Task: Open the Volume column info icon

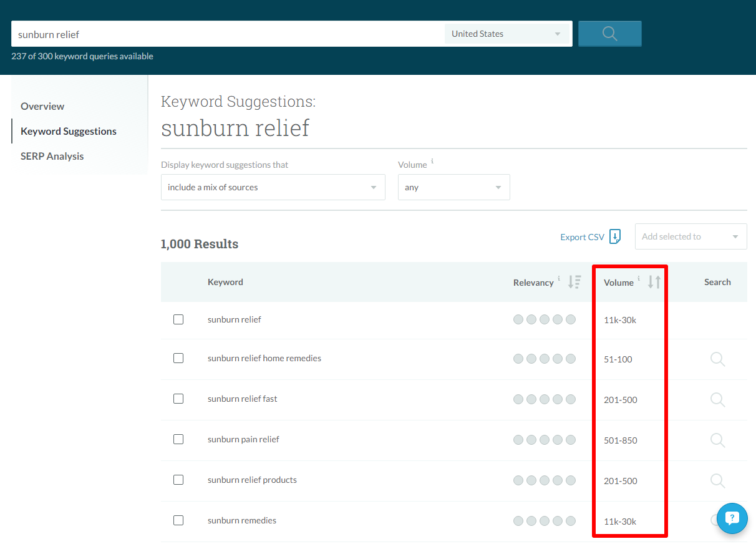Action: click(639, 279)
